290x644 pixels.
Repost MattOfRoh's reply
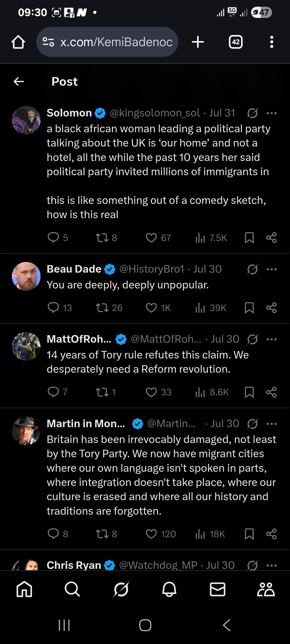[x=102, y=392]
